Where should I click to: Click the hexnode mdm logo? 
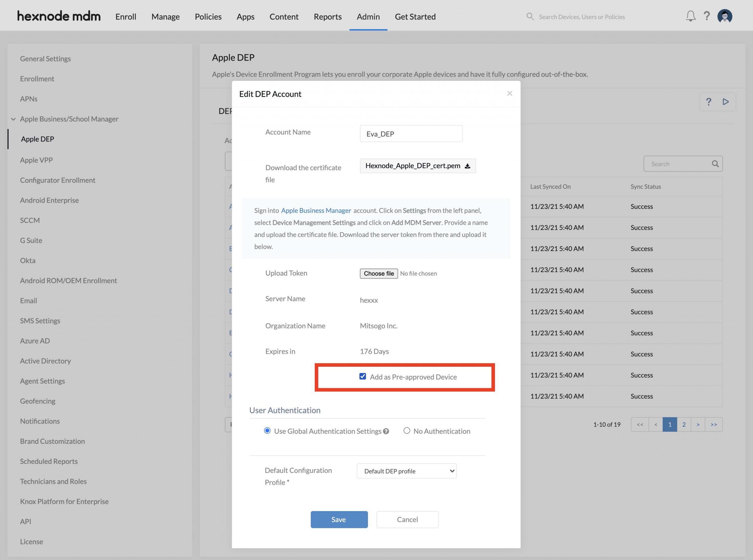pyautogui.click(x=59, y=16)
